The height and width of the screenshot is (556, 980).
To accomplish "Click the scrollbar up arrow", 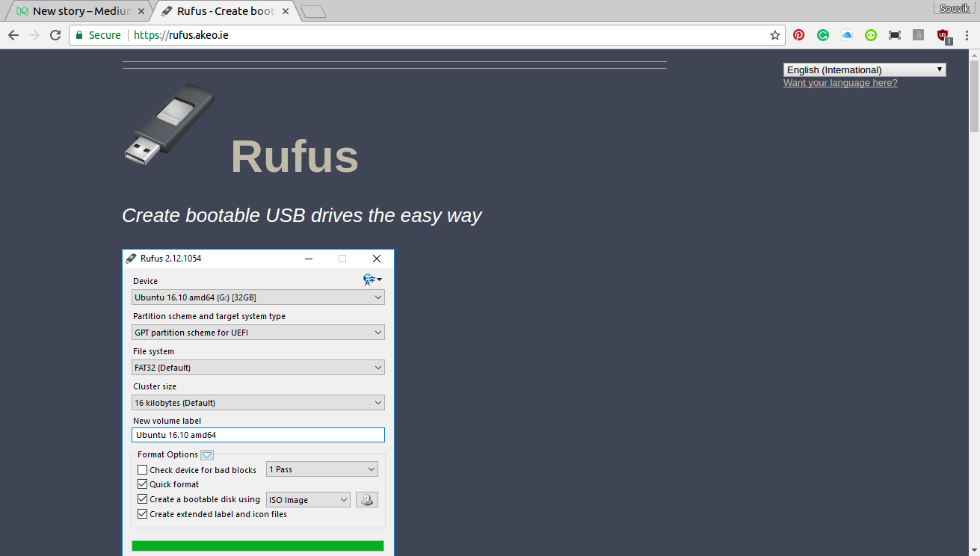I will 973,55.
